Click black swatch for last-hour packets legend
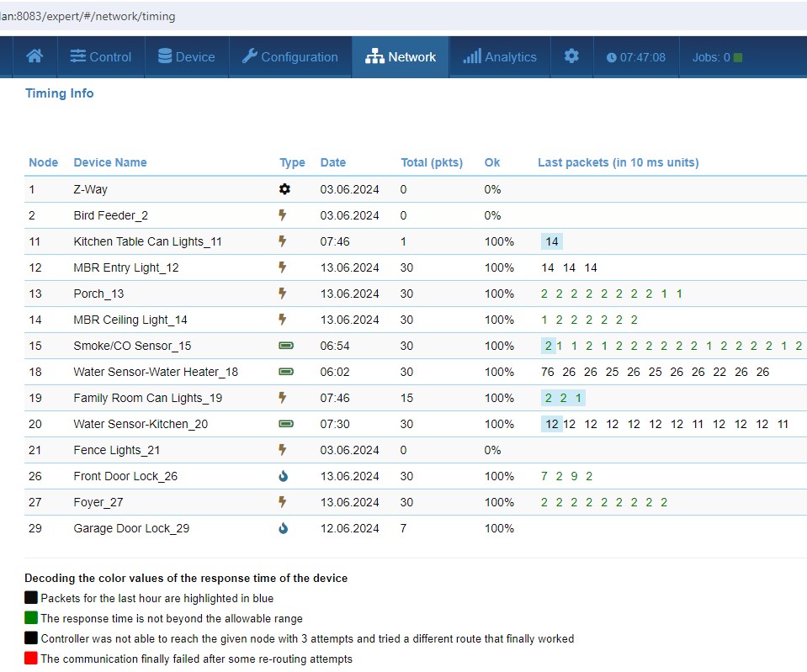 31,597
